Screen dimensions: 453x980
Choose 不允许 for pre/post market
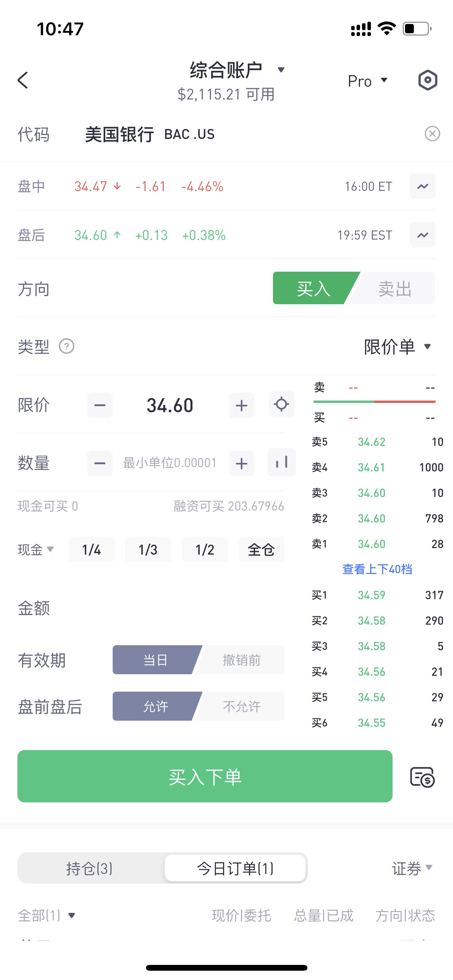pyautogui.click(x=242, y=706)
